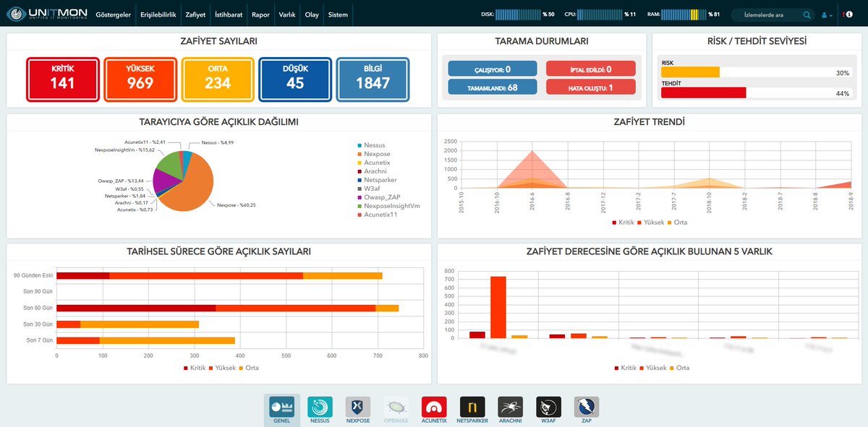This screenshot has height=427, width=868.
Task: Open the Zafiyet menu
Action: [195, 14]
